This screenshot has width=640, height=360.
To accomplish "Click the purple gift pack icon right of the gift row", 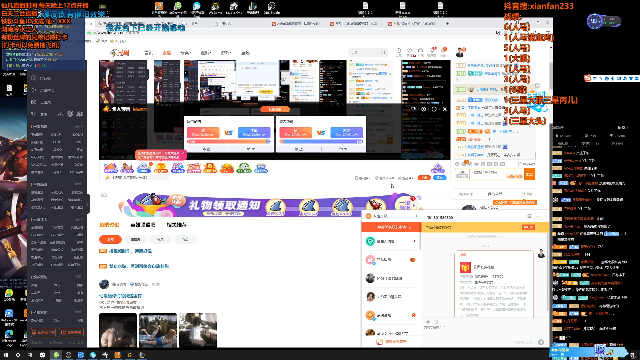I will [x=438, y=168].
